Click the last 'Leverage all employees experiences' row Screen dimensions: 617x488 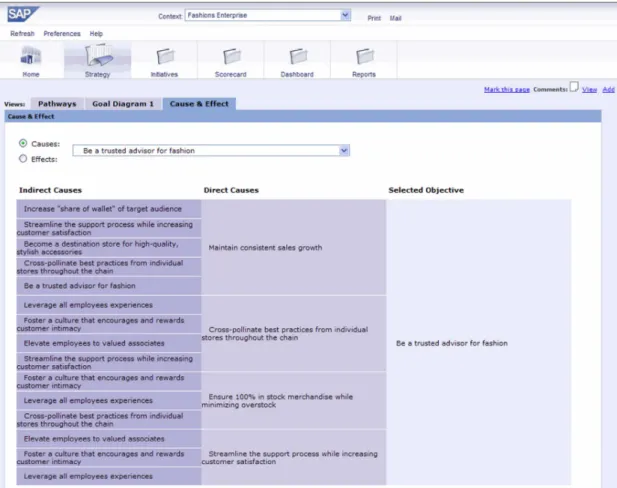click(x=109, y=476)
